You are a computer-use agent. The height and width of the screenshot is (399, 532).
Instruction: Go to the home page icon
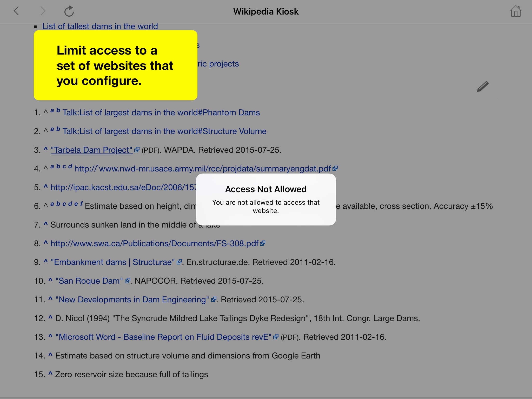tap(516, 11)
